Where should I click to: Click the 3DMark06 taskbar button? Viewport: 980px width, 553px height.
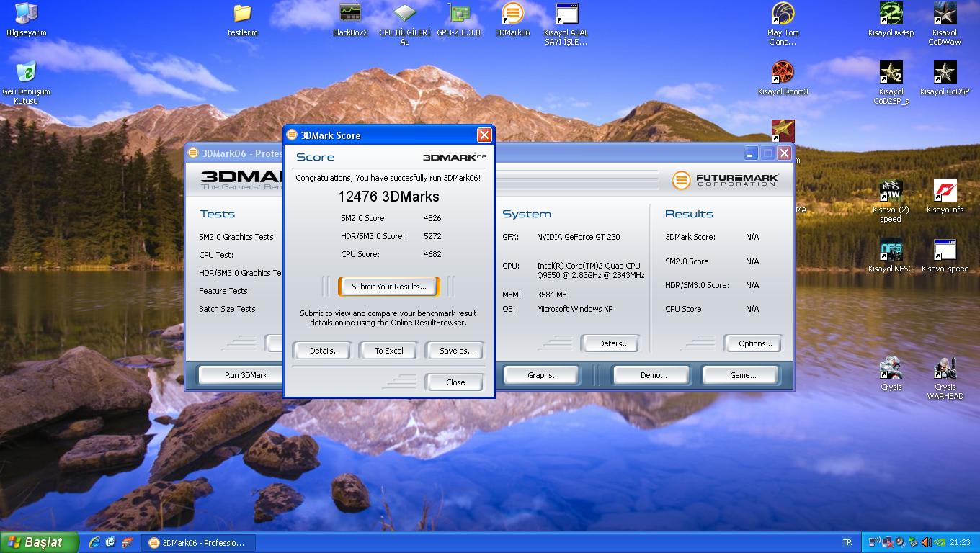(x=197, y=543)
